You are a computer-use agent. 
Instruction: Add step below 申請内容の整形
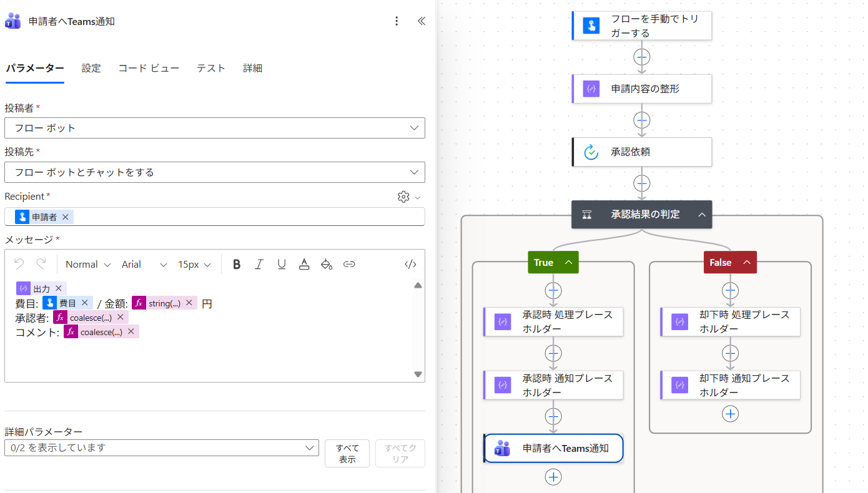click(642, 120)
